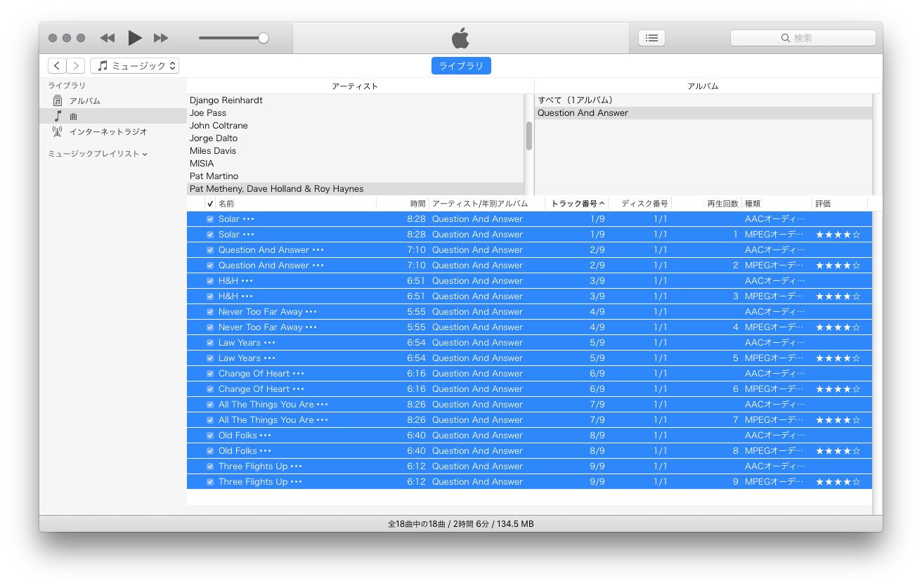This screenshot has height=588, width=922.
Task: Sort tracks by the 評価 rating column
Action: pyautogui.click(x=840, y=204)
